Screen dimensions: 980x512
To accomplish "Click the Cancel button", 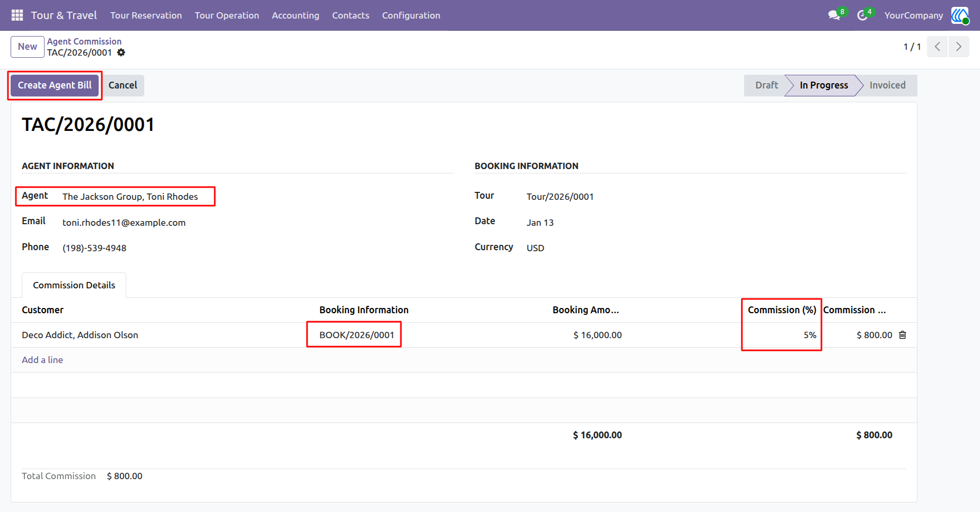I will 122,85.
